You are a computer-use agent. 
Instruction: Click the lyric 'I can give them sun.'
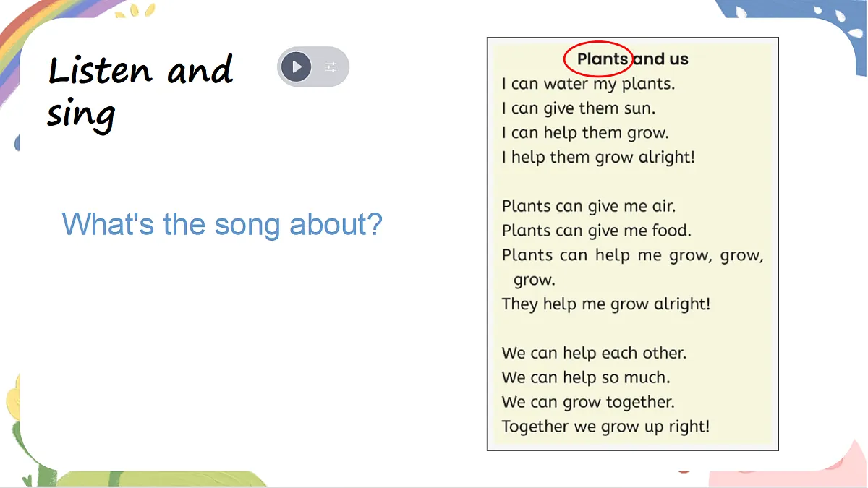tap(579, 108)
